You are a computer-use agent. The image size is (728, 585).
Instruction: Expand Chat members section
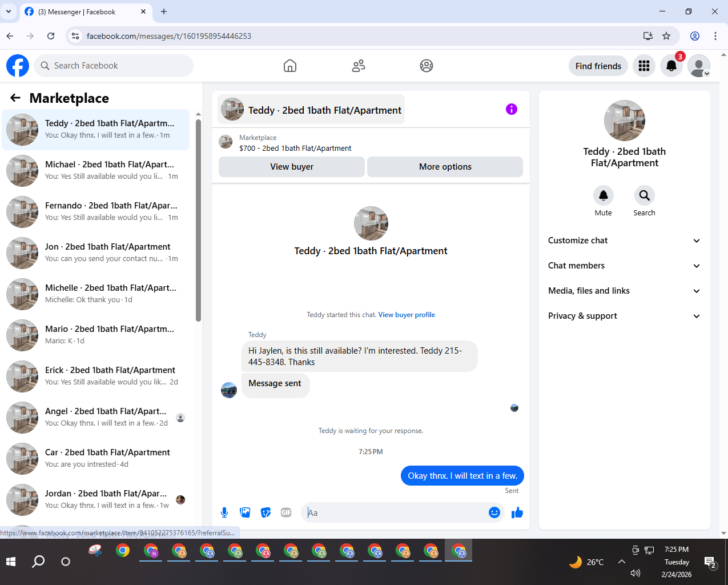click(625, 266)
